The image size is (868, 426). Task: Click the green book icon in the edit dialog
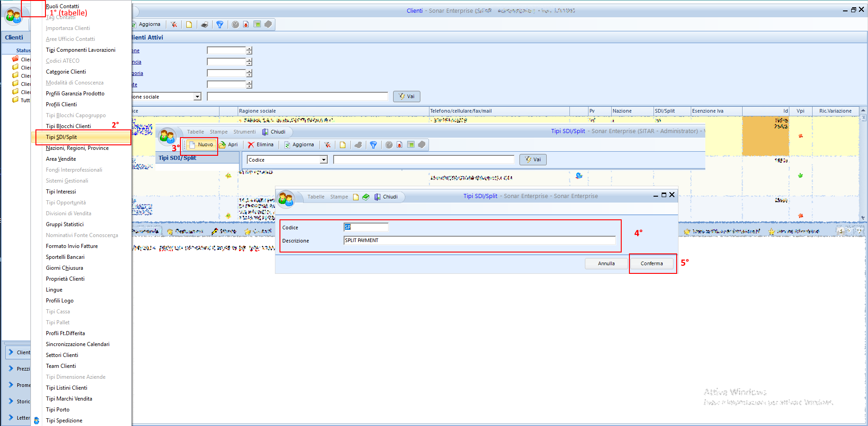click(366, 197)
